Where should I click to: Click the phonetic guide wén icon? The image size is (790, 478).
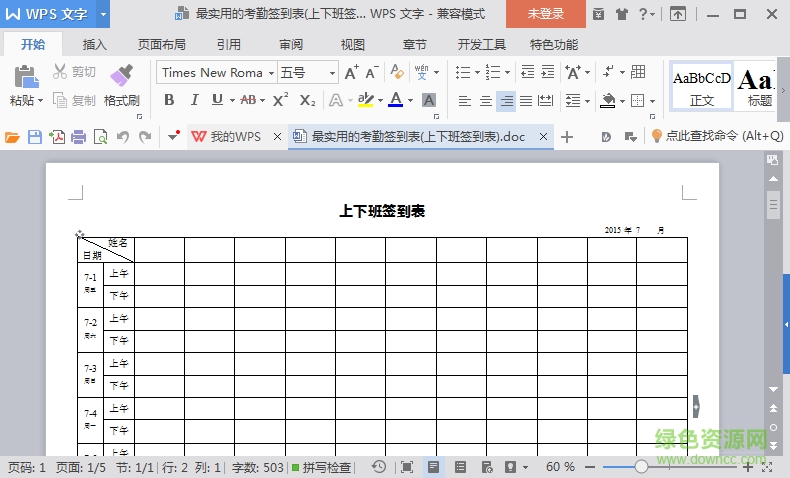421,72
